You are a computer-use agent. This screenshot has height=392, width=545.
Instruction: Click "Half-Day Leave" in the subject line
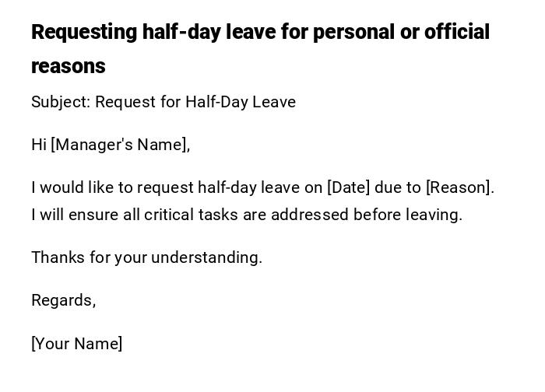(x=241, y=102)
